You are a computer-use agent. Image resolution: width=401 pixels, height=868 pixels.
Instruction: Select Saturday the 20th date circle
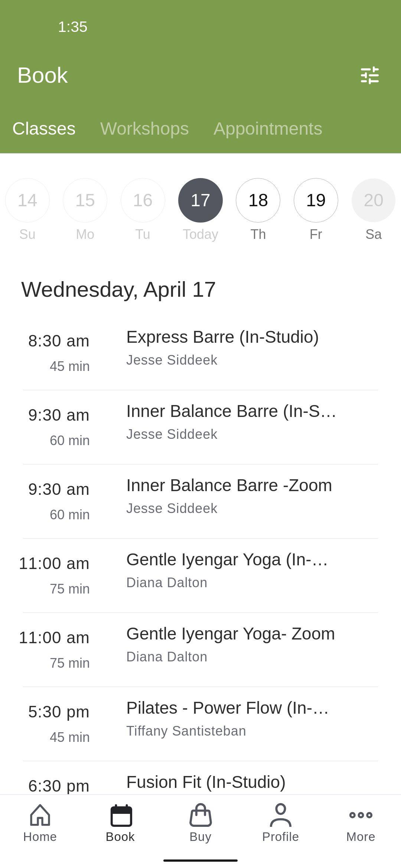(373, 200)
